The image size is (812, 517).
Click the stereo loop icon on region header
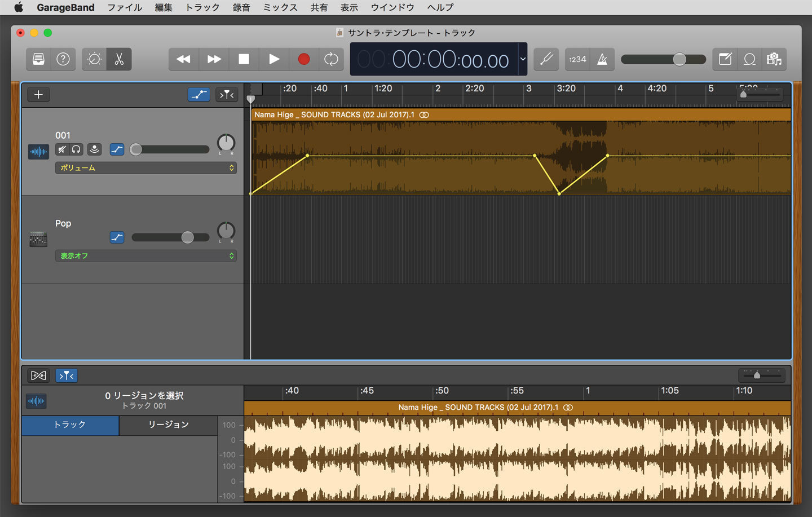(424, 114)
